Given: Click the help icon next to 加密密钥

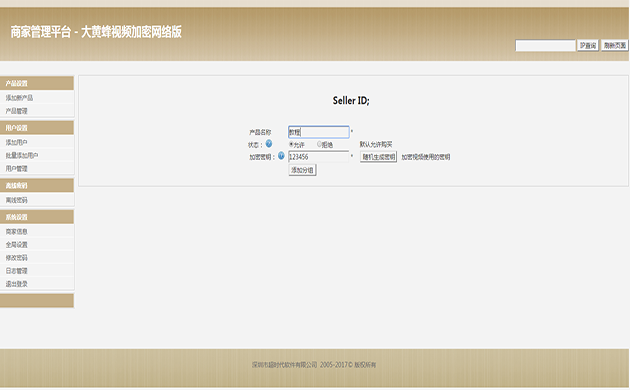Looking at the screenshot, I should tap(281, 156).
